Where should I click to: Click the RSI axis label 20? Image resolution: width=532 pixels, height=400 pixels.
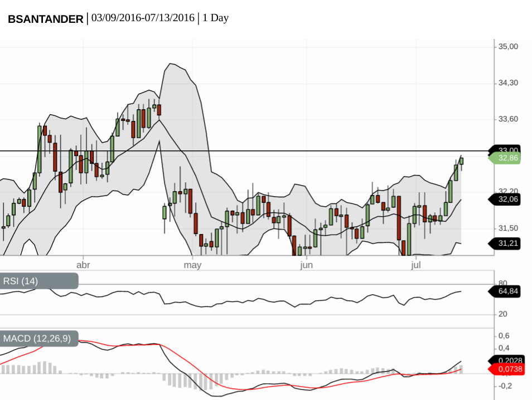point(503,314)
